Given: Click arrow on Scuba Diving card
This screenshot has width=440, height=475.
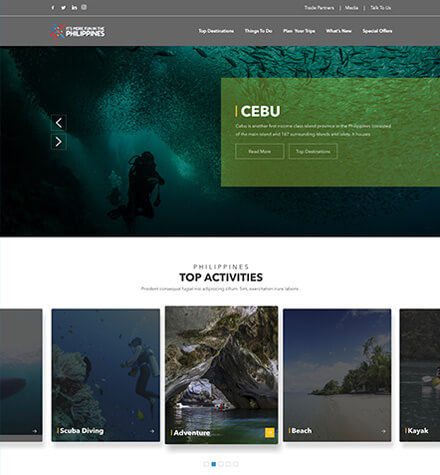Looking at the screenshot, I should coord(152,431).
